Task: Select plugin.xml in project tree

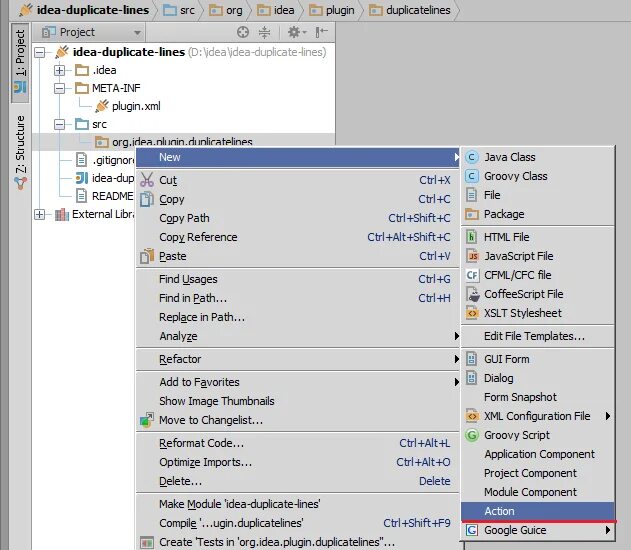Action: click(136, 106)
